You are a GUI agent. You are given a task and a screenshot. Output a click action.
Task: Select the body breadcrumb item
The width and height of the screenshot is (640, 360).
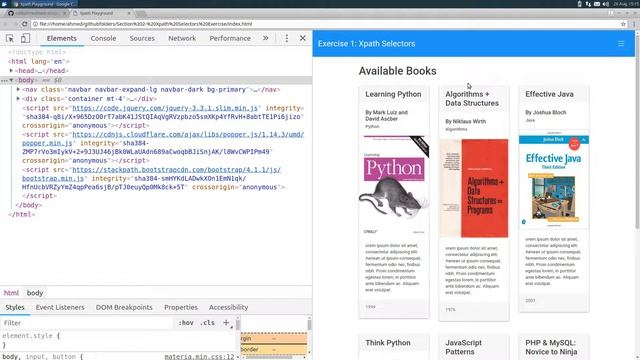click(35, 293)
